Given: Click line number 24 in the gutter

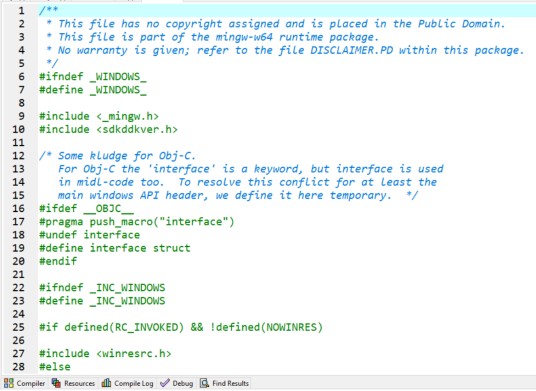Looking at the screenshot, I should (18, 314).
